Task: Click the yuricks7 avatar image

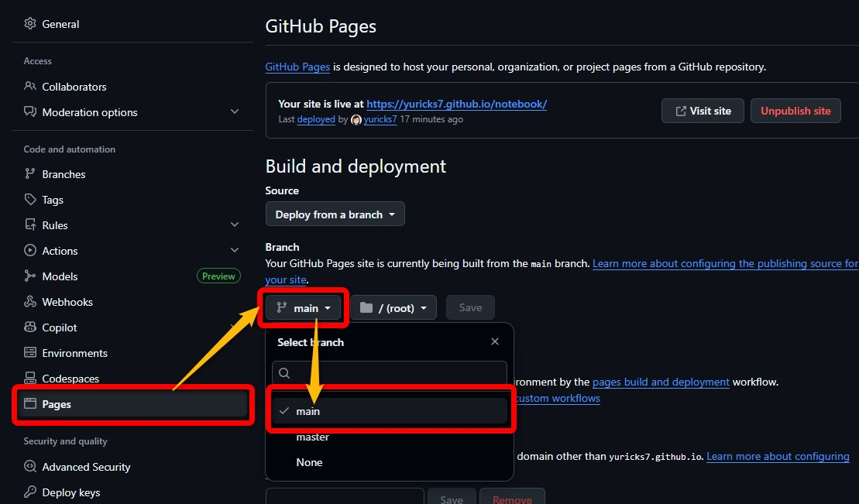Action: [356, 119]
